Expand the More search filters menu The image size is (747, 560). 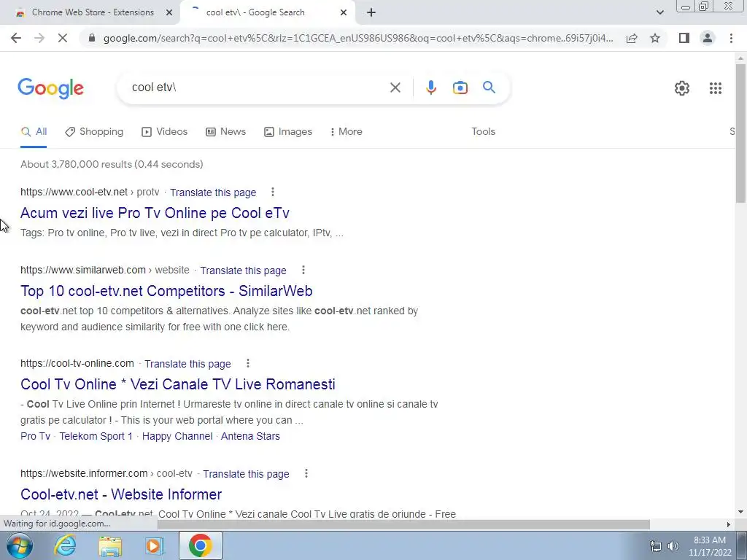click(346, 131)
